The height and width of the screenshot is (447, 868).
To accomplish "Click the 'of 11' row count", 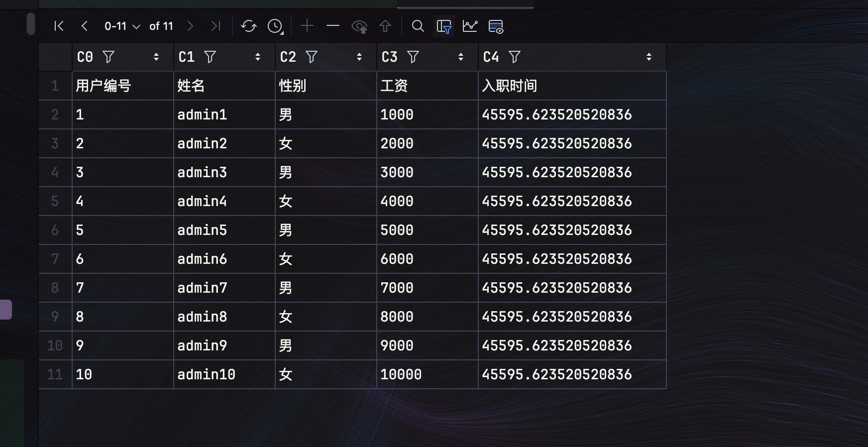I will 161,26.
